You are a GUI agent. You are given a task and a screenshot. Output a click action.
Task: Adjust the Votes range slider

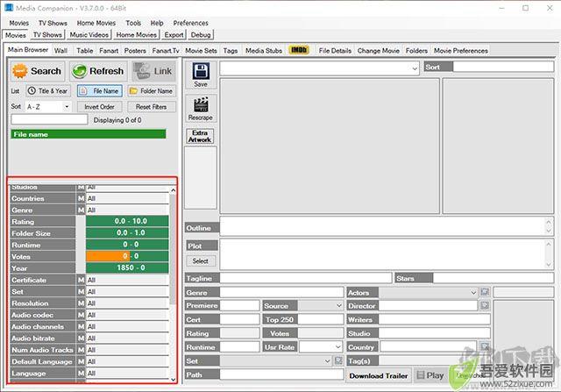point(127,256)
